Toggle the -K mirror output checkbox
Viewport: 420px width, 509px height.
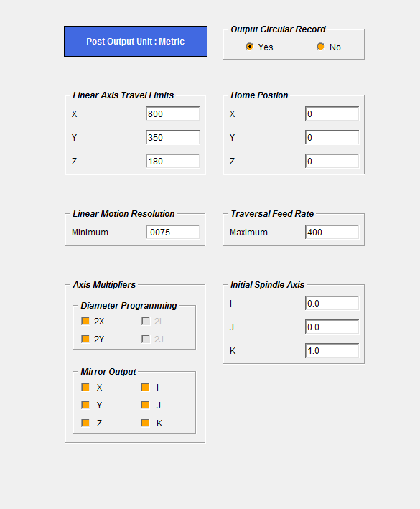click(x=145, y=423)
